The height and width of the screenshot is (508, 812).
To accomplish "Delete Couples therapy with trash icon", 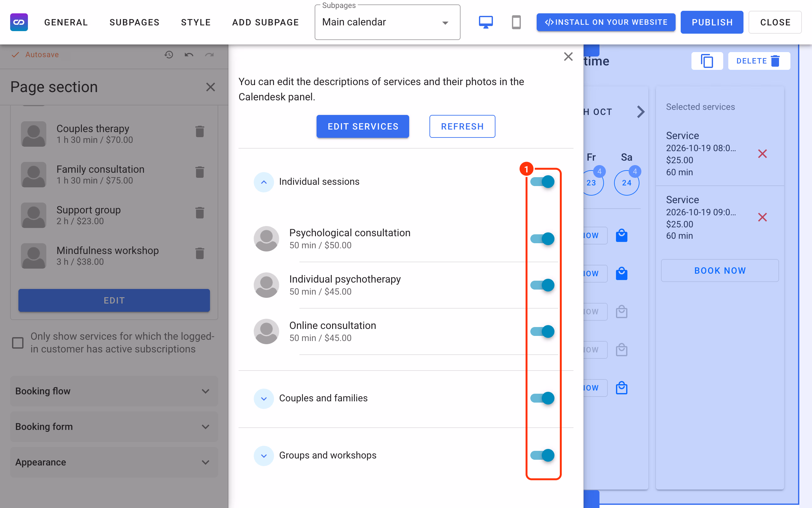I will click(200, 131).
